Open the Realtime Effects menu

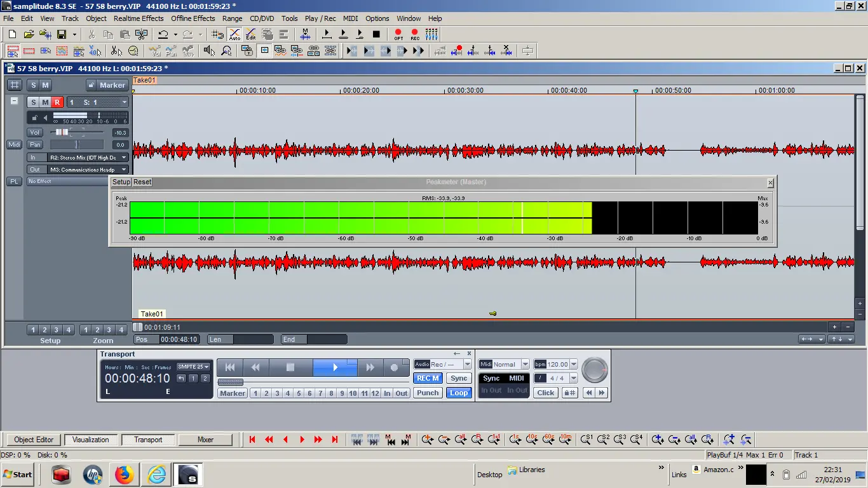click(139, 18)
